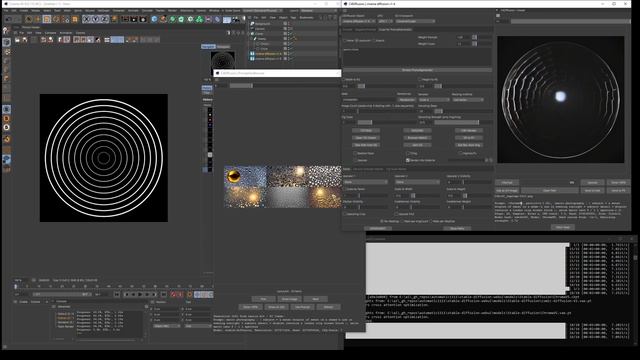
Task: Select the No Masking radio button
Action: tap(382, 221)
